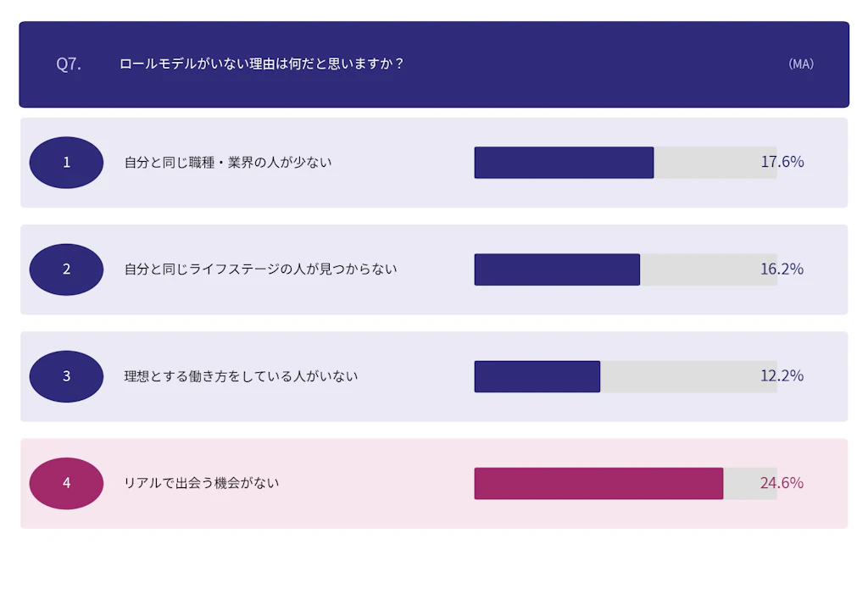Click the number 2 oval badge
Screen dimensions: 868x611
click(x=66, y=269)
